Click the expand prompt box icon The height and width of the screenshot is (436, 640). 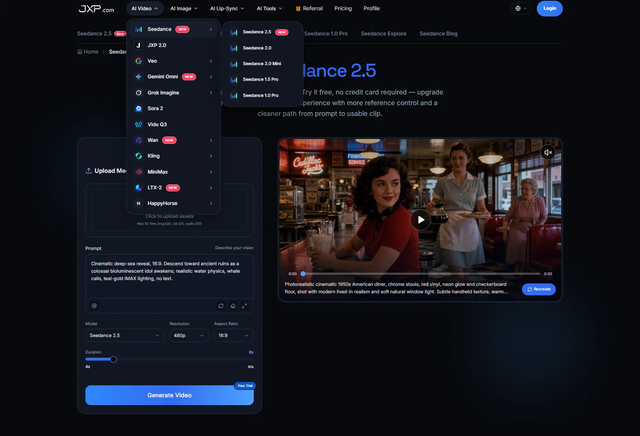tap(244, 306)
